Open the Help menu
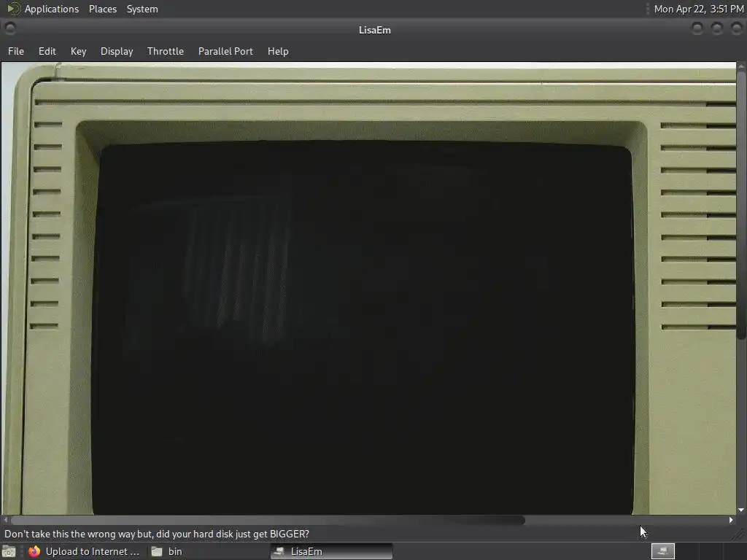Viewport: 747px width, 560px height. pos(278,51)
